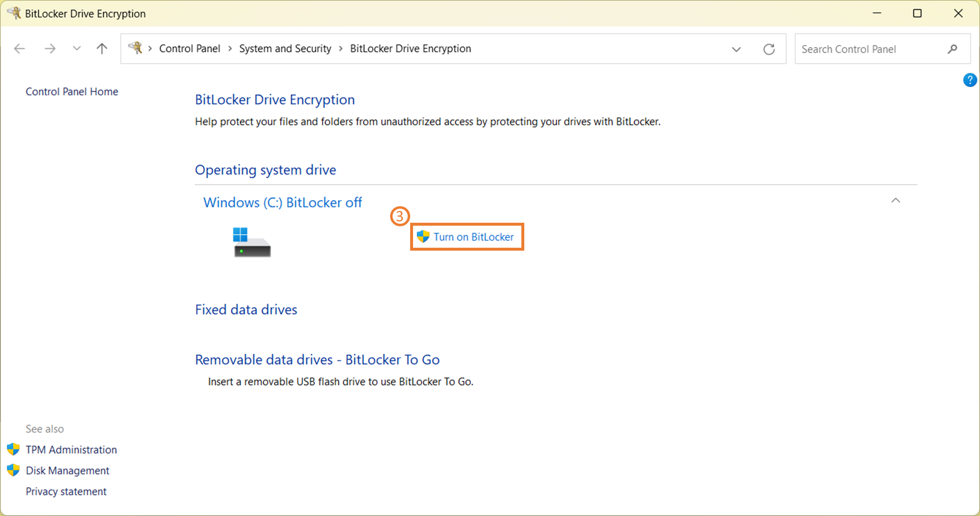Click Turn on BitLocker
This screenshot has height=516, width=980.
pos(473,237)
